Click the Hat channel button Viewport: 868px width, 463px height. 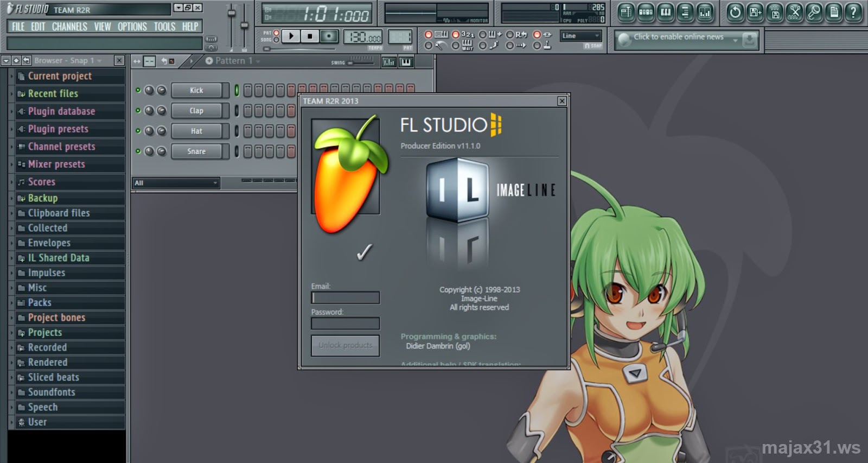[197, 131]
